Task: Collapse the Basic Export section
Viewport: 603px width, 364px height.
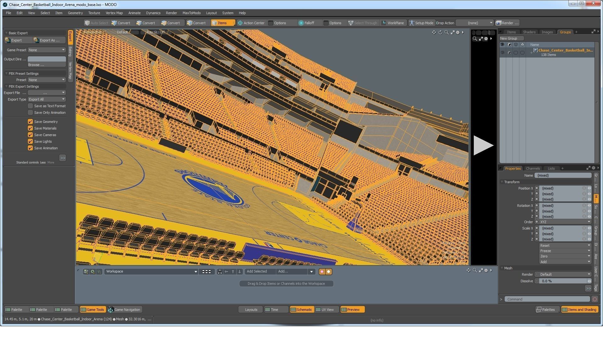Action: (6, 33)
